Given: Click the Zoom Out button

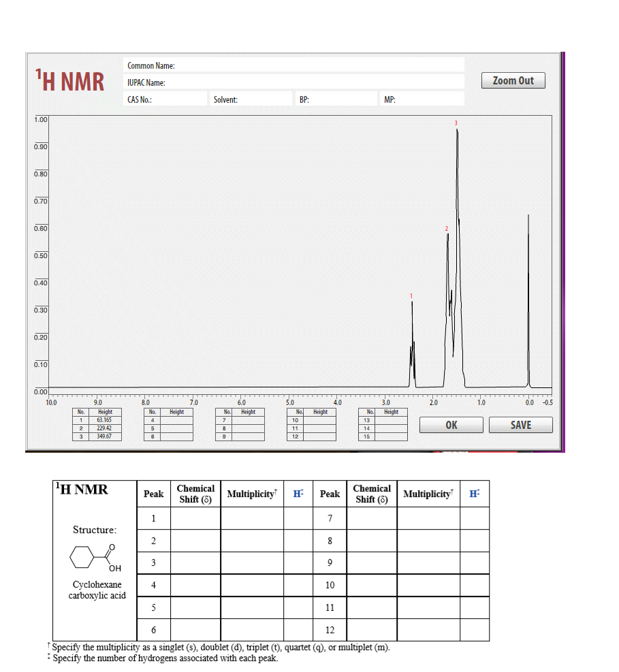Looking at the screenshot, I should pyautogui.click(x=513, y=80).
